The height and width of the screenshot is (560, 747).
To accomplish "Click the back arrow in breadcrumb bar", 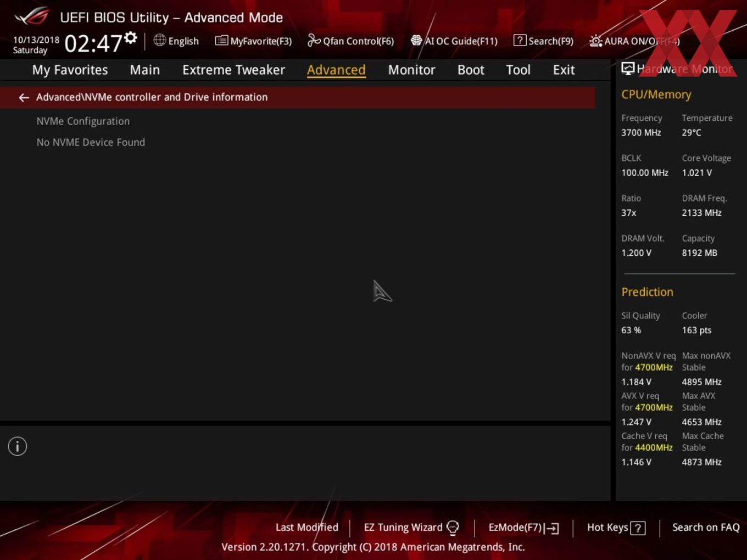I will 24,98.
